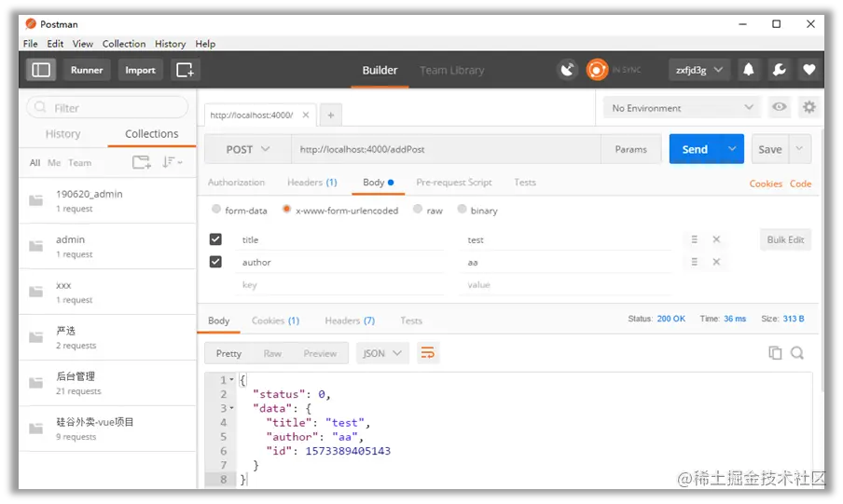Open the Runner button

tap(87, 70)
